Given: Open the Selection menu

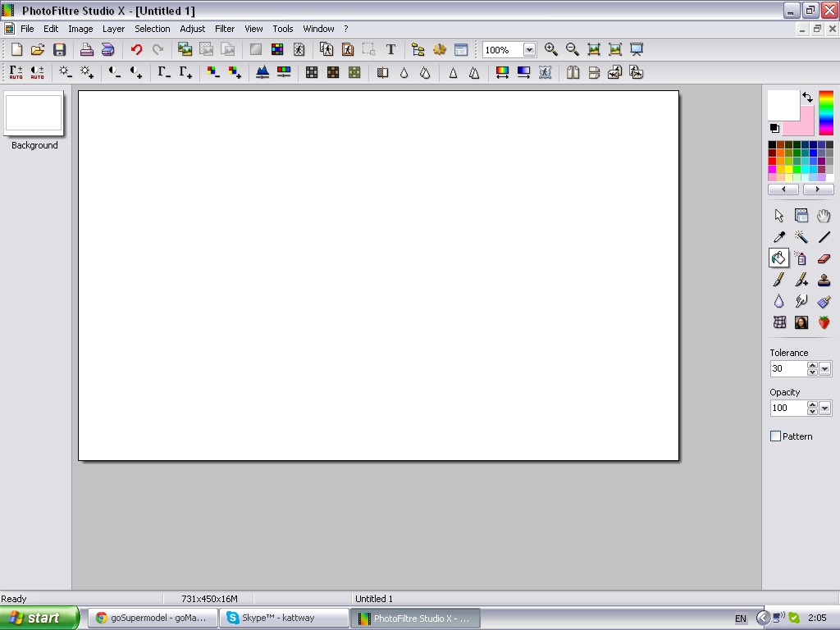Looking at the screenshot, I should click(x=152, y=29).
